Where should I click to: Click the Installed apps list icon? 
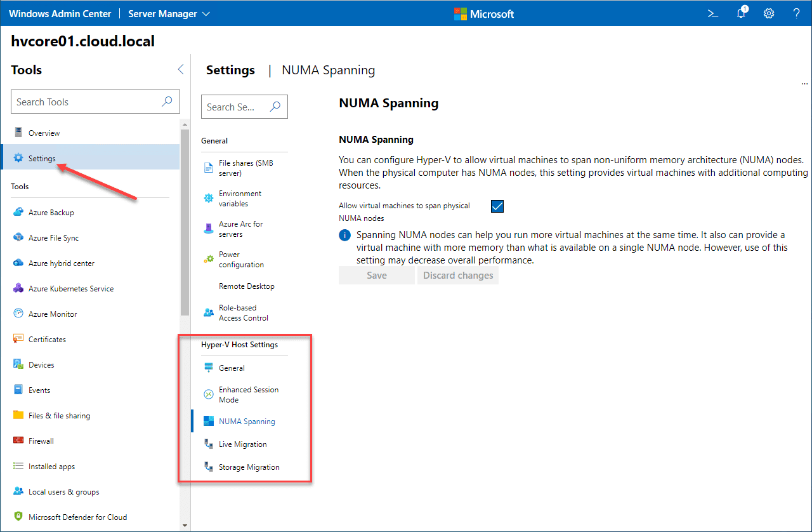(18, 466)
